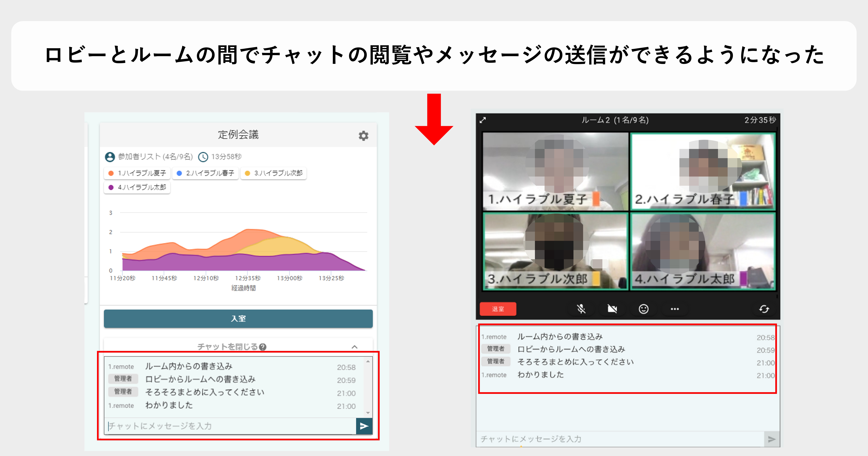Click the 定例会議 panel title

(x=238, y=135)
